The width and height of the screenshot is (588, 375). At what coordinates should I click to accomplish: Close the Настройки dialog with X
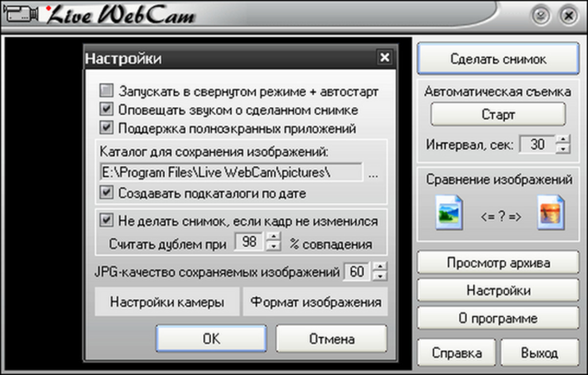click(385, 58)
